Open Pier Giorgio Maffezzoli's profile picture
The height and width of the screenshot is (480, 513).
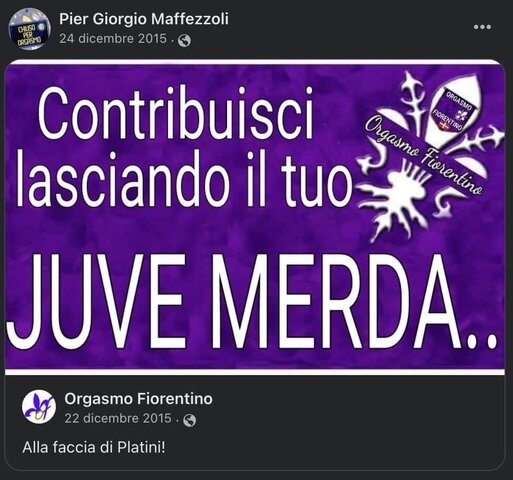(29, 29)
